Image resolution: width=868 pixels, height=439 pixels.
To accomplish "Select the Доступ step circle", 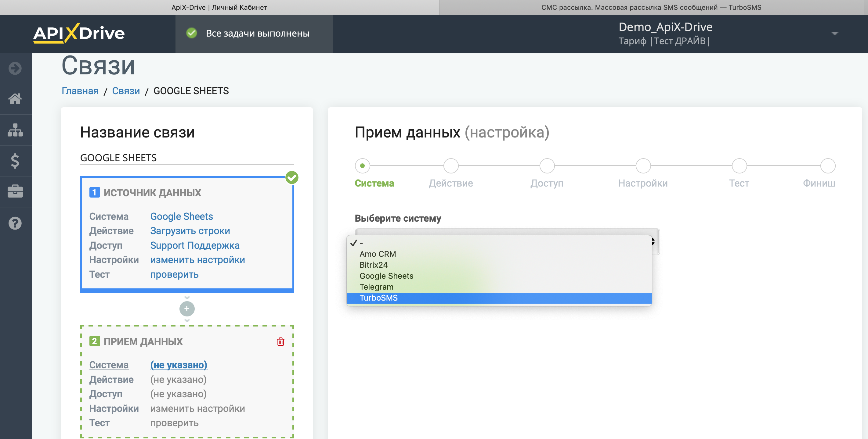I will 547,166.
